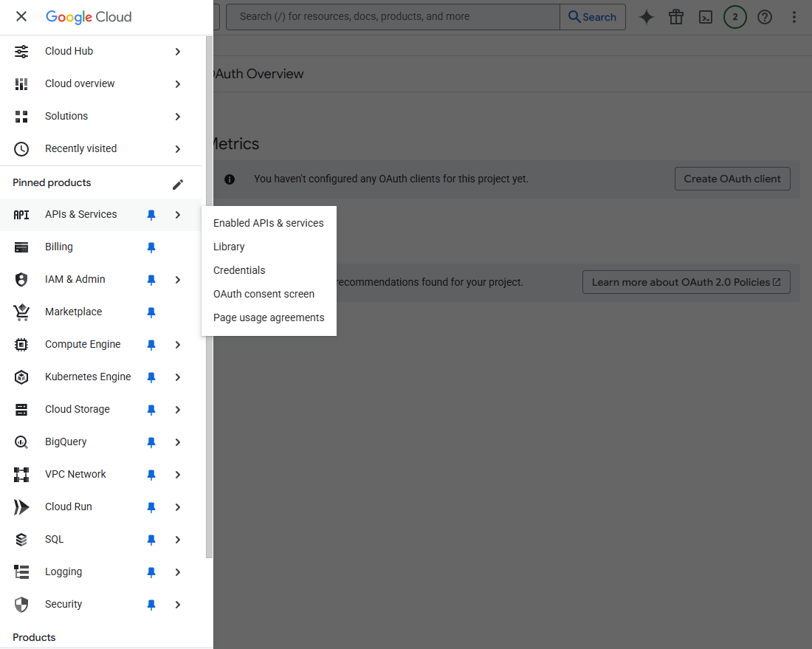Expand the IAM & Admin submenu arrow
The height and width of the screenshot is (649, 812).
point(178,280)
